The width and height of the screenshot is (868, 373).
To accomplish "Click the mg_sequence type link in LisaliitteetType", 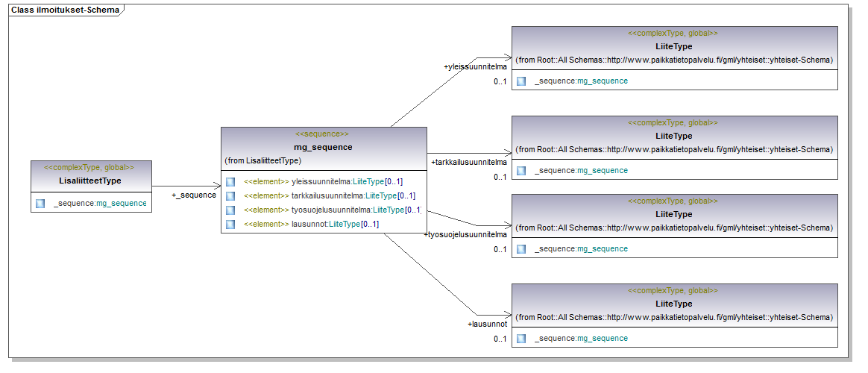I will (122, 203).
